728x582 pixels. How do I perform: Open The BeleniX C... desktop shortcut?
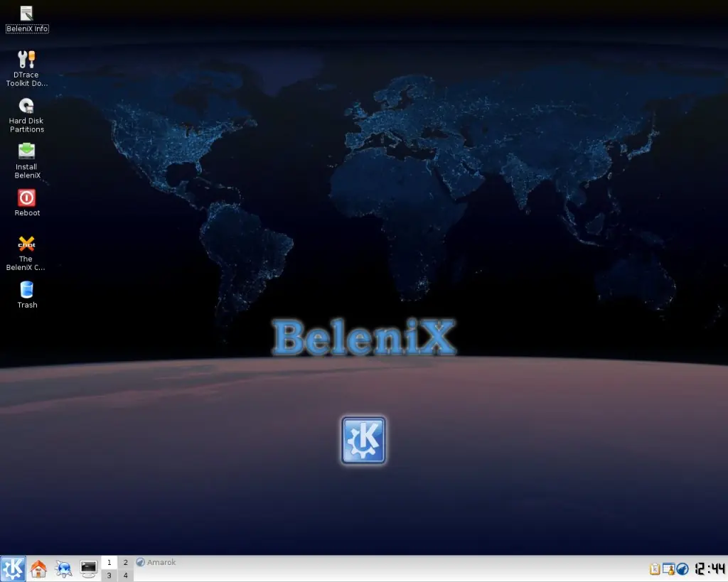[x=26, y=244]
